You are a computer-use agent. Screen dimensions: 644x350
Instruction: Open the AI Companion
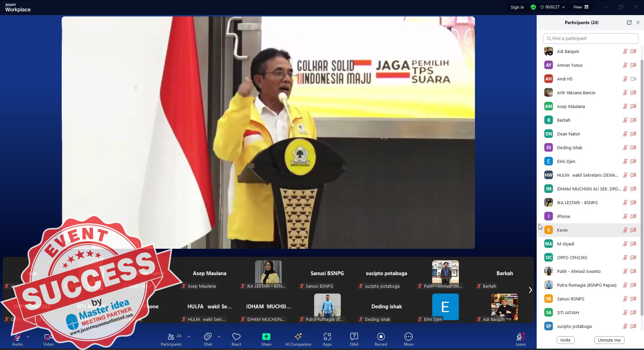coord(298,339)
